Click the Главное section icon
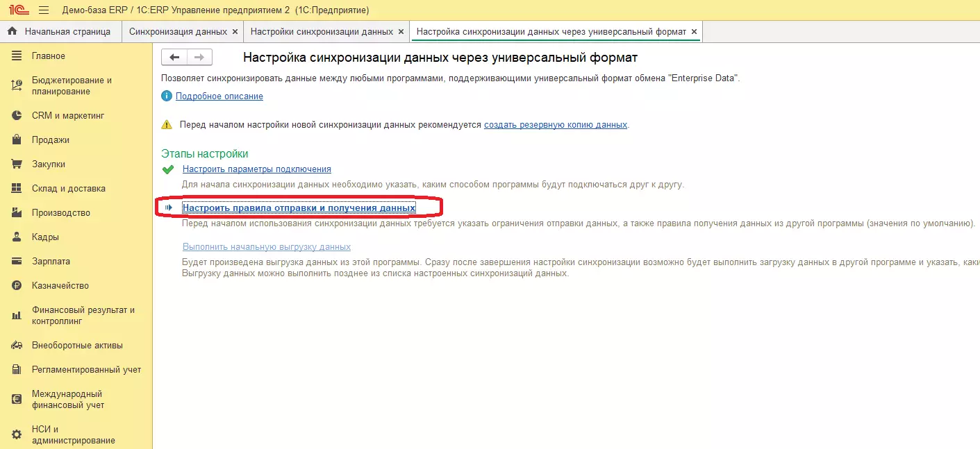The image size is (980, 449). (17, 56)
